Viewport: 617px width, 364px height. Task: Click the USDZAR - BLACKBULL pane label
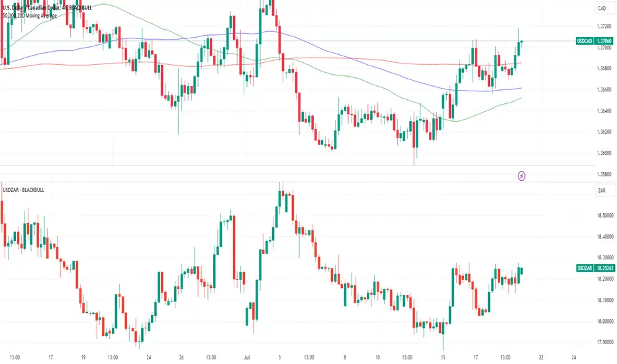[x=23, y=190]
